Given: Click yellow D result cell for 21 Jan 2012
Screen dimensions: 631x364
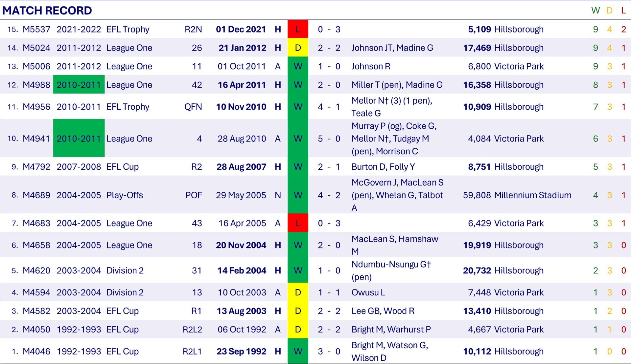Looking at the screenshot, I should [x=298, y=48].
